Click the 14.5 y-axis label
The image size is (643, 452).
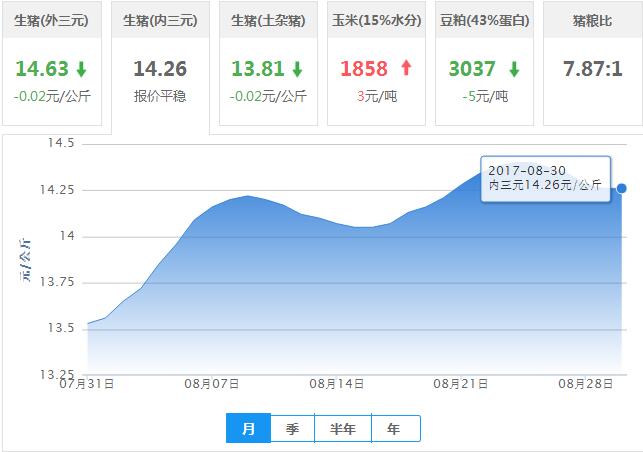tap(61, 143)
